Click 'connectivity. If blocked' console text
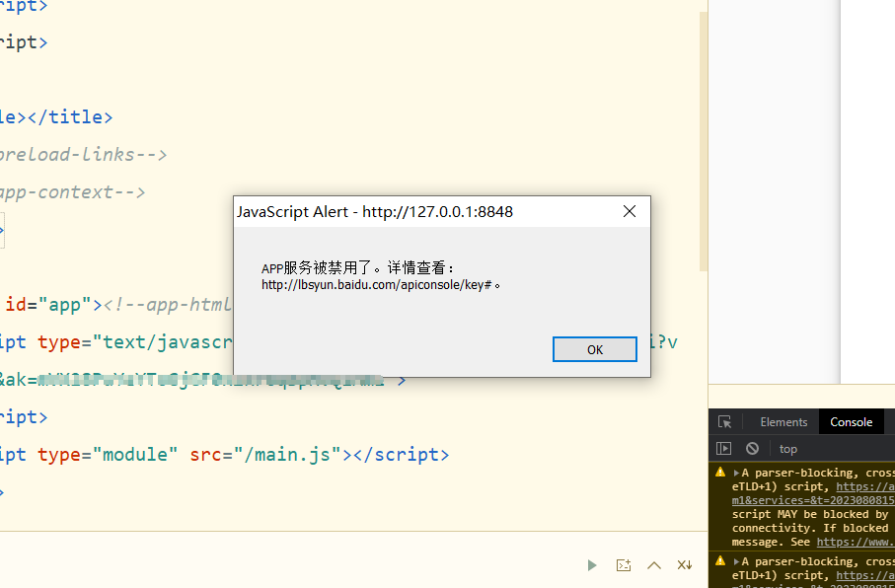This screenshot has height=588, width=895. pyautogui.click(x=810, y=528)
